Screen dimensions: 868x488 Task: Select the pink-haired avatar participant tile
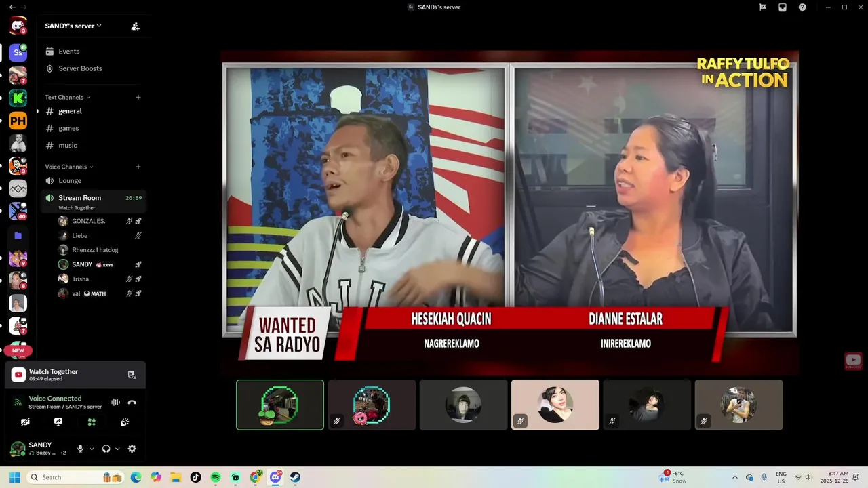coord(555,405)
